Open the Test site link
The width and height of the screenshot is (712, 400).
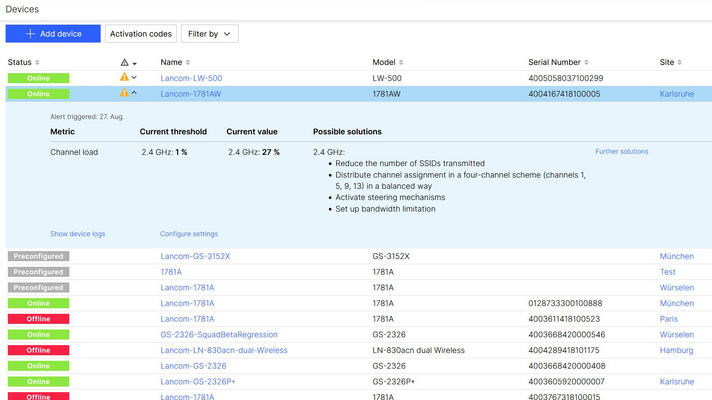668,272
